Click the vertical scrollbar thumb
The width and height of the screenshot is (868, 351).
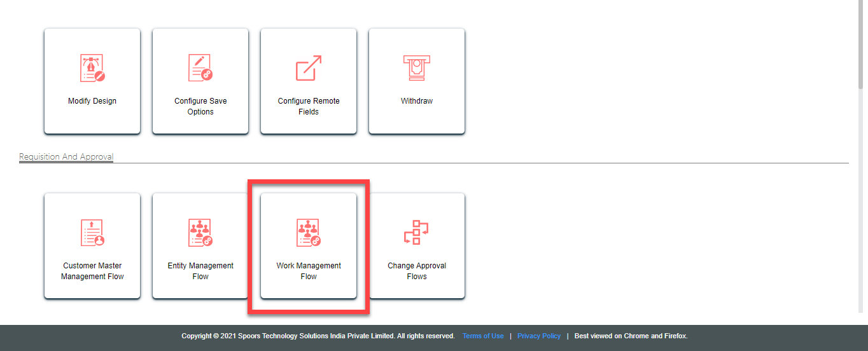tap(863, 45)
